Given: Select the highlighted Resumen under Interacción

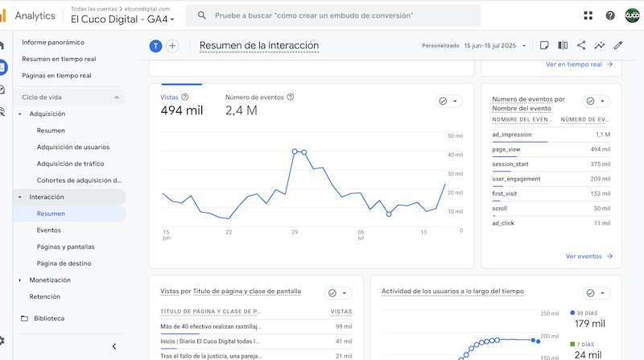Looking at the screenshot, I should pos(69,213).
